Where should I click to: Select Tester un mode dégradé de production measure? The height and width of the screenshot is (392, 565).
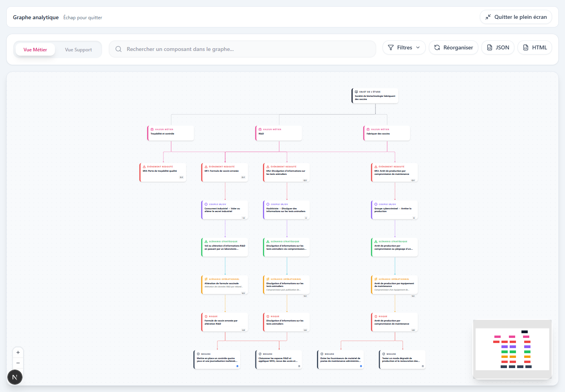point(402,359)
